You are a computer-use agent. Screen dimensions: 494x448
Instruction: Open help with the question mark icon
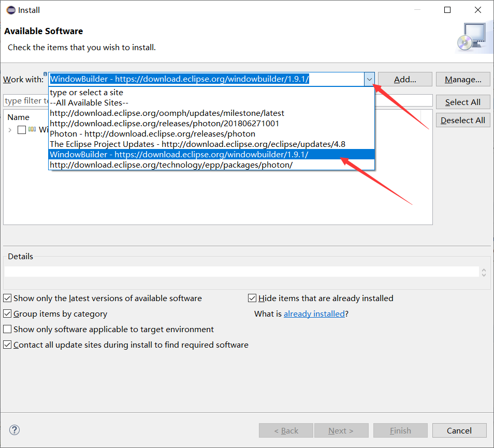tap(14, 430)
